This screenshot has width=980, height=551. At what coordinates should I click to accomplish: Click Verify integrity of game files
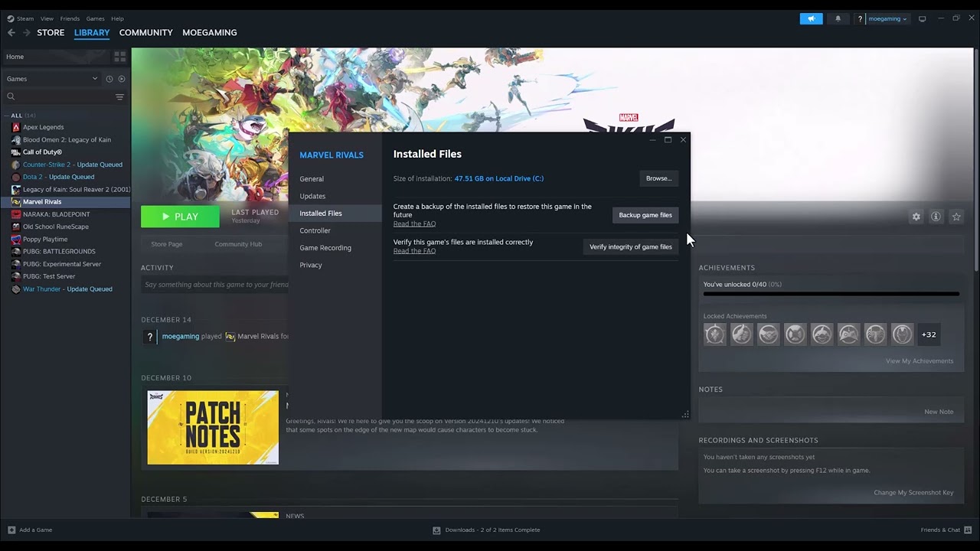pos(631,247)
